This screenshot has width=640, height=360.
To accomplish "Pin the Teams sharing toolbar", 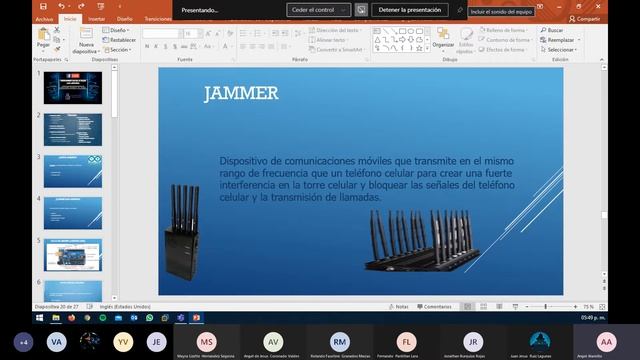I will pos(460,10).
